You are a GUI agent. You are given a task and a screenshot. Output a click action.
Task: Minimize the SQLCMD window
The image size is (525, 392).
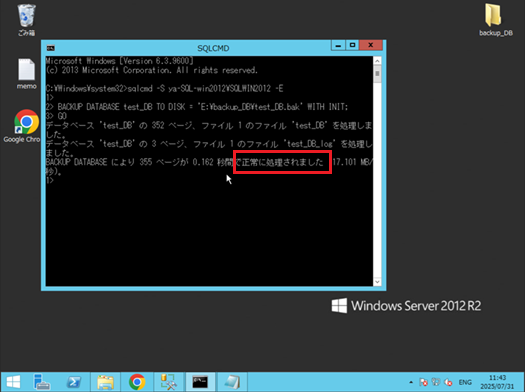[338, 45]
